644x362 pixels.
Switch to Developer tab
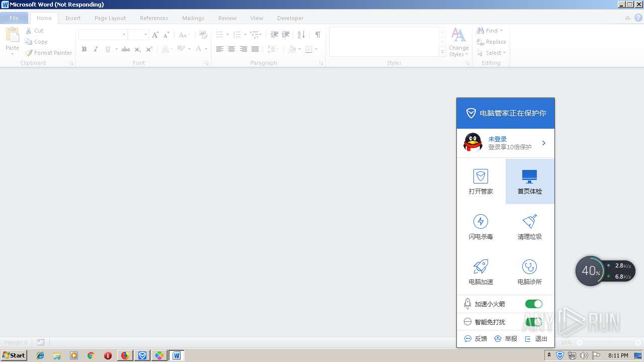pyautogui.click(x=290, y=18)
